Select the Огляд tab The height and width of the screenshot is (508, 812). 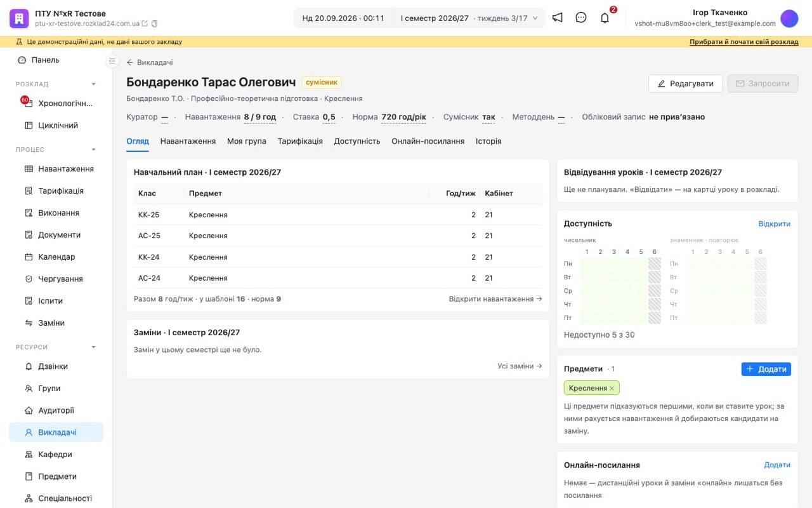[x=138, y=142]
